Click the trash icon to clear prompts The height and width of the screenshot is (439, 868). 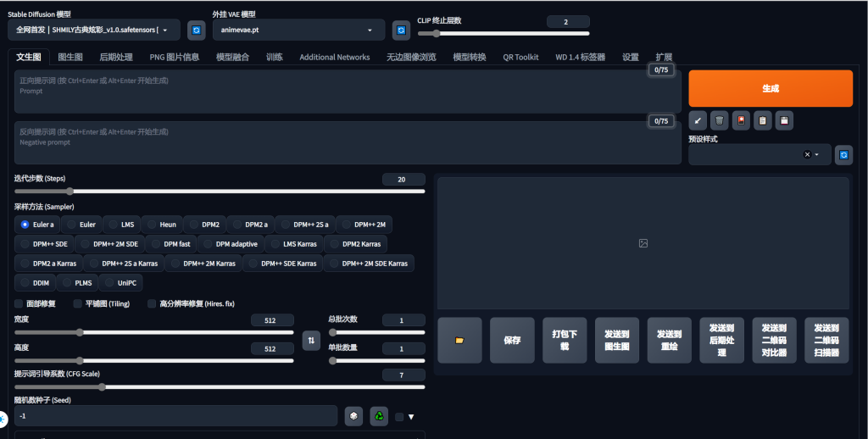tap(719, 120)
